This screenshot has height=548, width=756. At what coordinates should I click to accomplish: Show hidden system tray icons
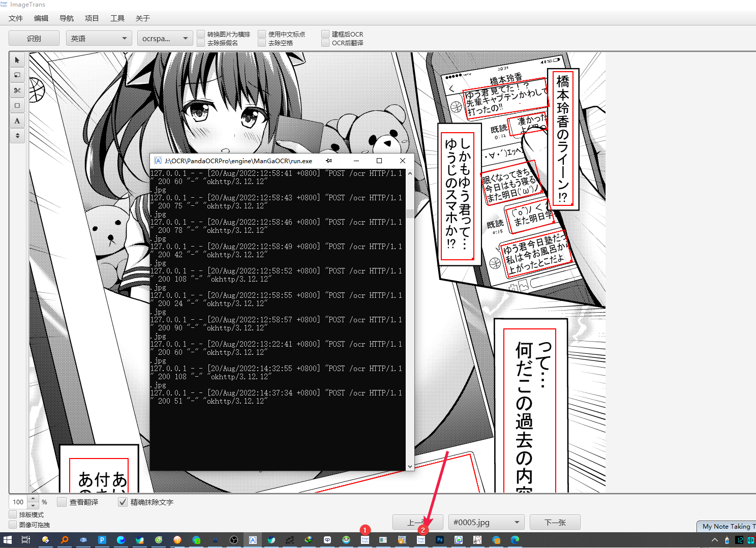715,540
